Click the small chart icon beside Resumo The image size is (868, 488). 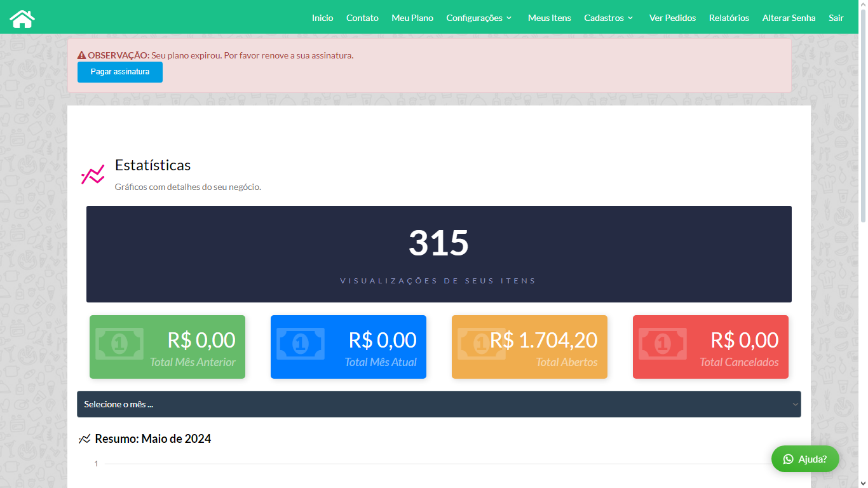85,439
